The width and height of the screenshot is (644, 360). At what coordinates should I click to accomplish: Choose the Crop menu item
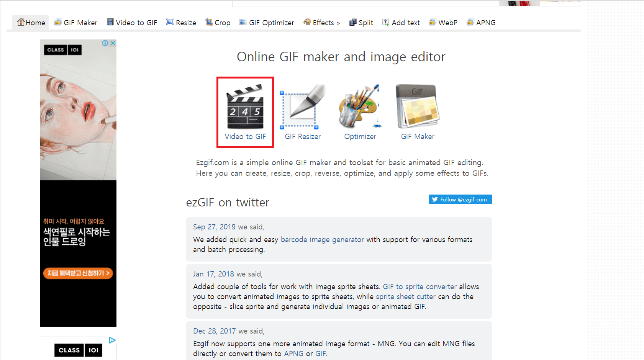tap(218, 23)
